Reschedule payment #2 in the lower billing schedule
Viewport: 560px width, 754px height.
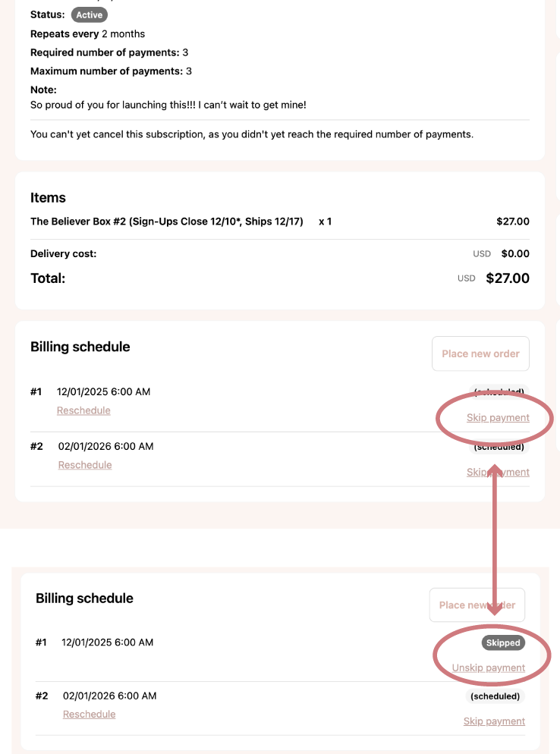(89, 715)
